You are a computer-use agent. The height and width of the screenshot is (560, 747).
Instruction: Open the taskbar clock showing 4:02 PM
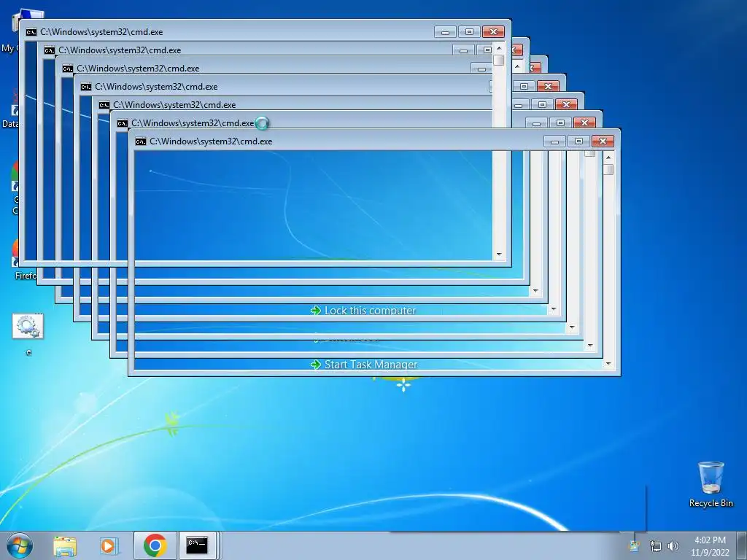(x=710, y=546)
